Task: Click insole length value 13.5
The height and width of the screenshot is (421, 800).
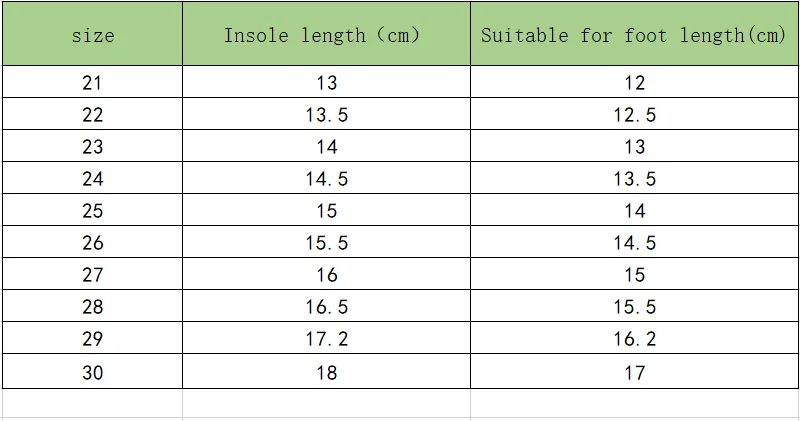Action: coord(327,114)
